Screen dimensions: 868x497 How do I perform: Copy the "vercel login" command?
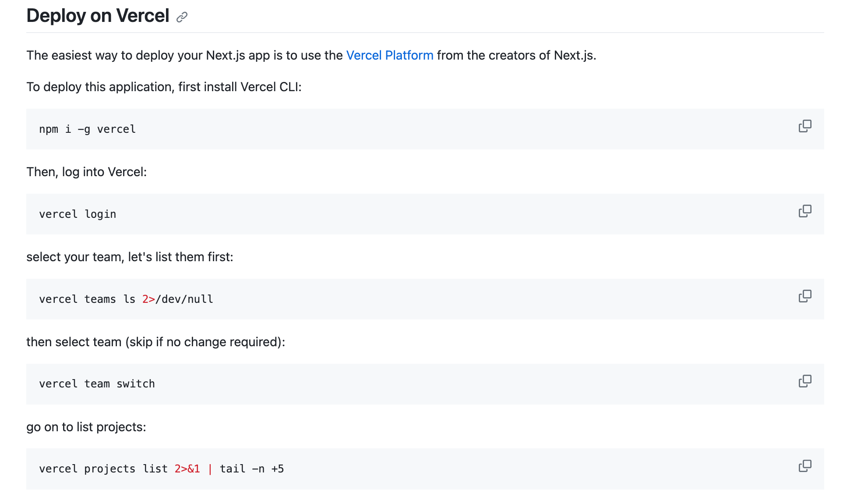pos(805,211)
